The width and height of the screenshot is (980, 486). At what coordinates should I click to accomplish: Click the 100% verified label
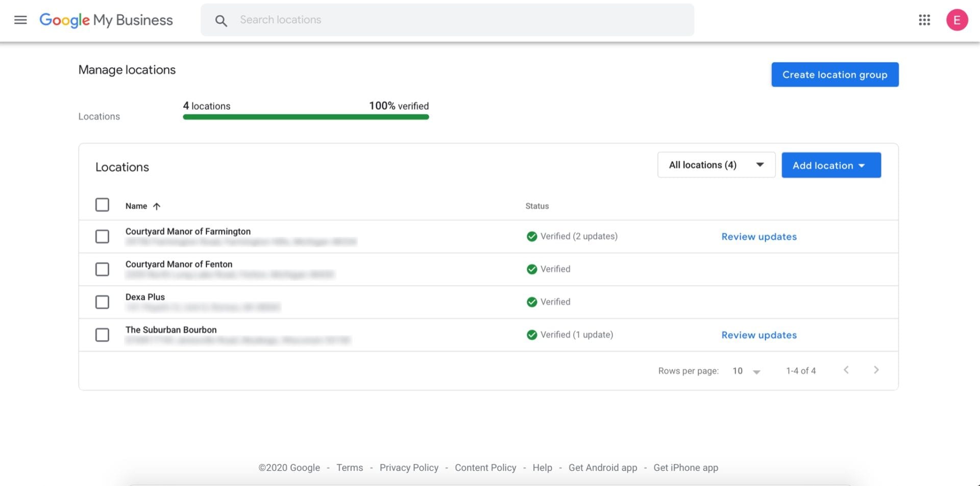pyautogui.click(x=399, y=106)
